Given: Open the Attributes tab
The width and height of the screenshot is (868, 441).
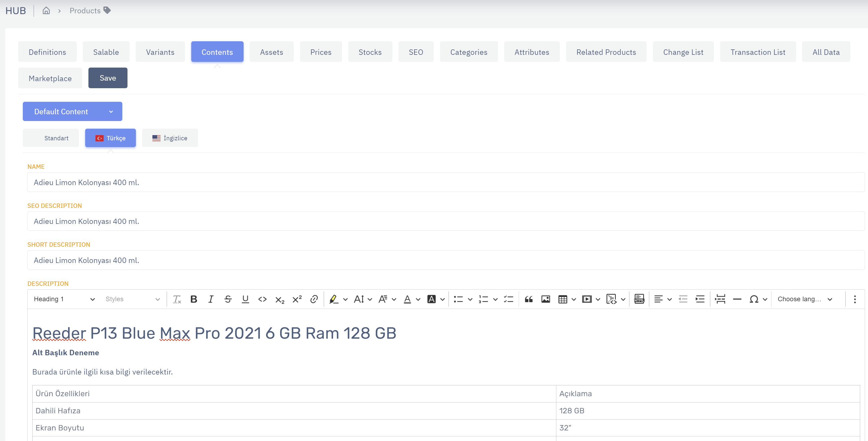Looking at the screenshot, I should point(532,52).
